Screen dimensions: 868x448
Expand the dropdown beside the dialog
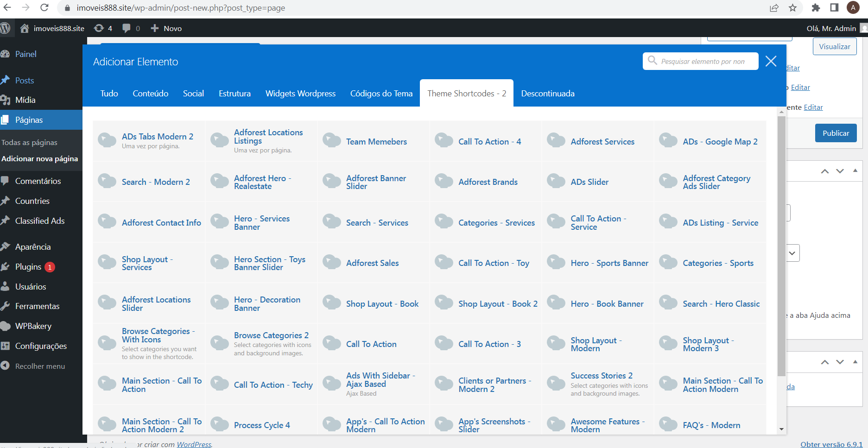click(792, 253)
